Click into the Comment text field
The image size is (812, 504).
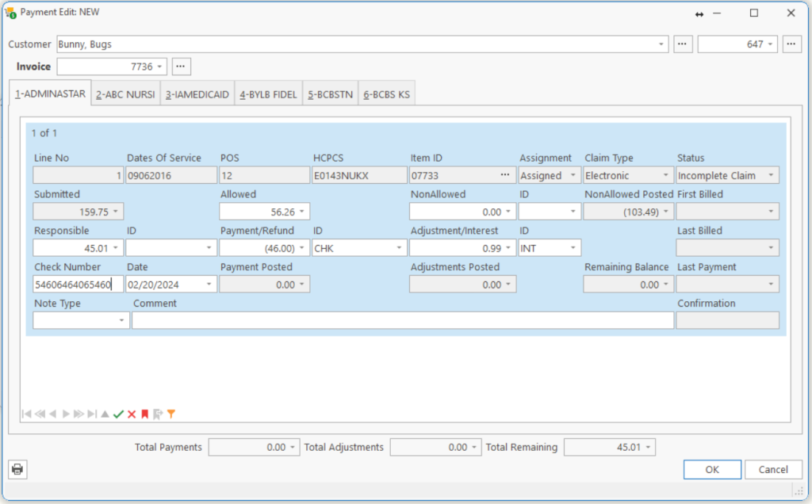point(402,321)
